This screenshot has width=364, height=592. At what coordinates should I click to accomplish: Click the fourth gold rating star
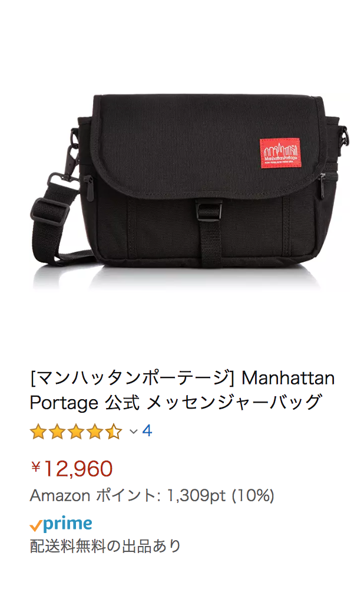click(95, 432)
